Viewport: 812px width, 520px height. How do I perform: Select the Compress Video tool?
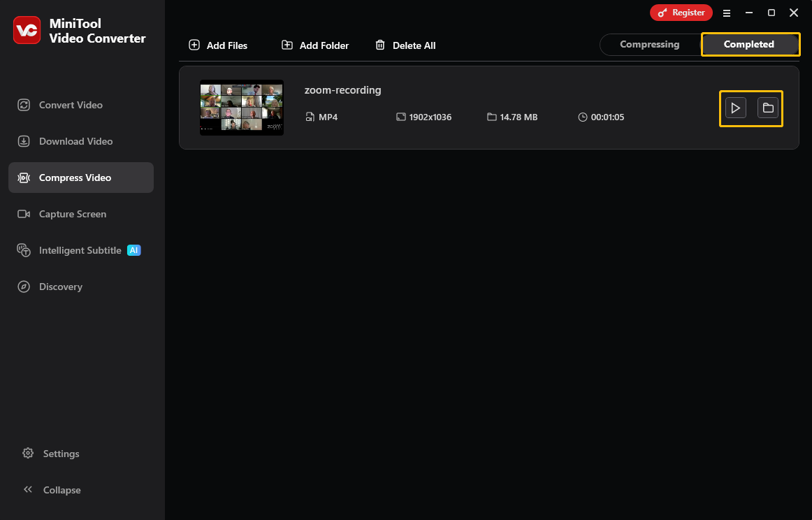(x=74, y=177)
